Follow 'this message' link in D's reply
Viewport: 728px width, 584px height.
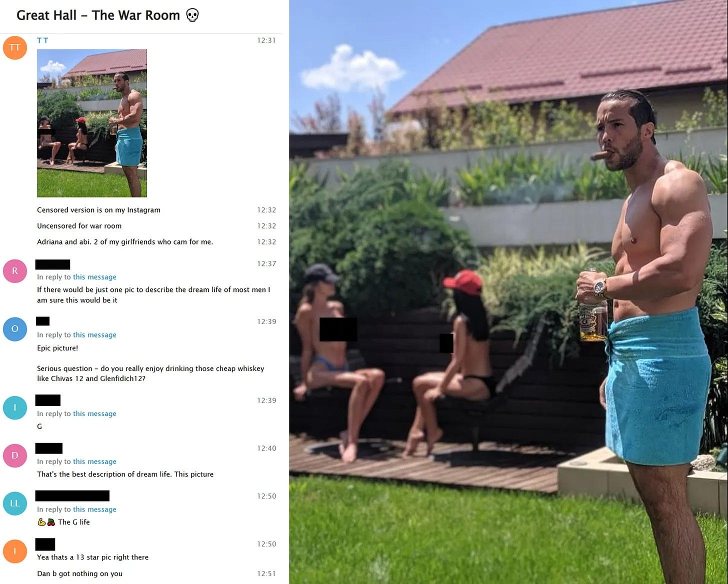pos(94,461)
